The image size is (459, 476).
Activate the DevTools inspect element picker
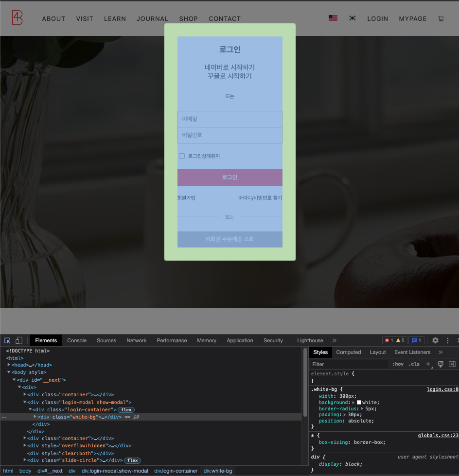tap(7, 341)
